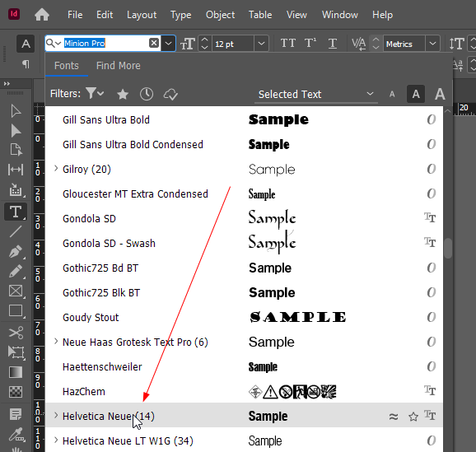Clear the font search field
Screen dimensions: 476x452
(154, 43)
